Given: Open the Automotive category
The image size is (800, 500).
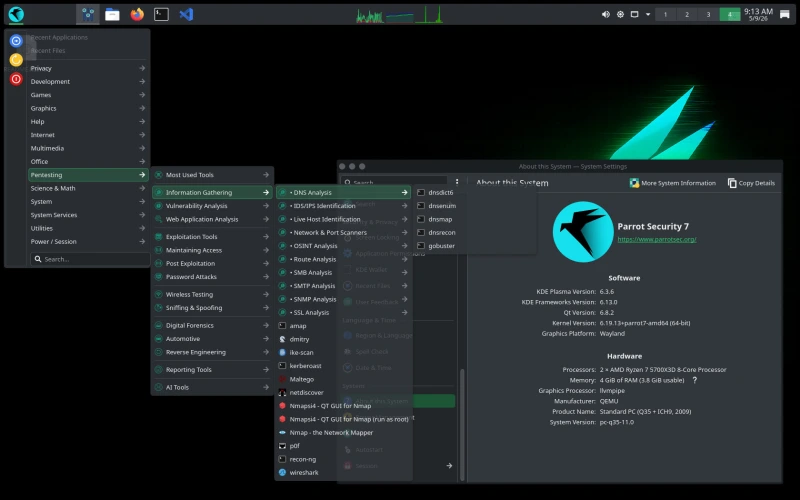Looking at the screenshot, I should (x=212, y=339).
